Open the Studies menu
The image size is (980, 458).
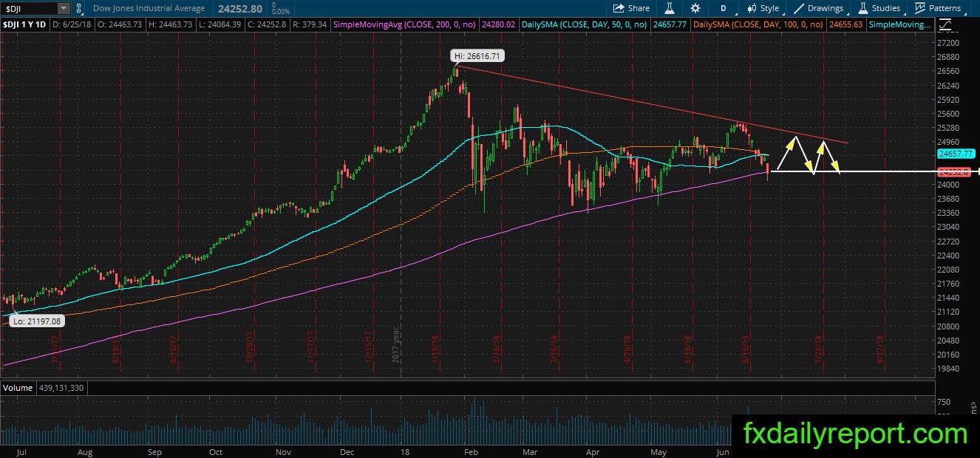click(879, 8)
